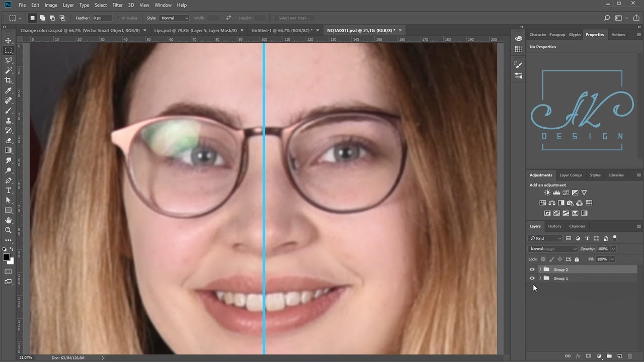Expand the Group 2 folder
644x362 pixels.
click(x=540, y=269)
